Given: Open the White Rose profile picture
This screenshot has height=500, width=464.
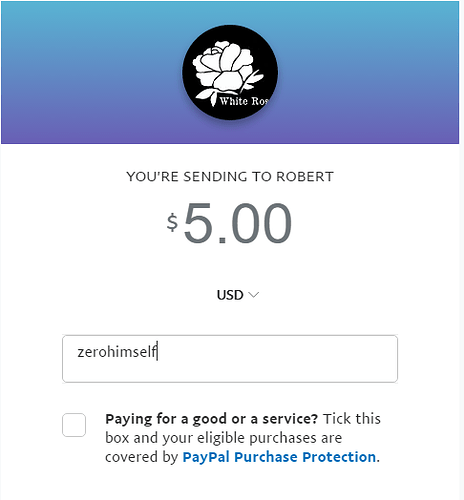Looking at the screenshot, I should [230, 72].
